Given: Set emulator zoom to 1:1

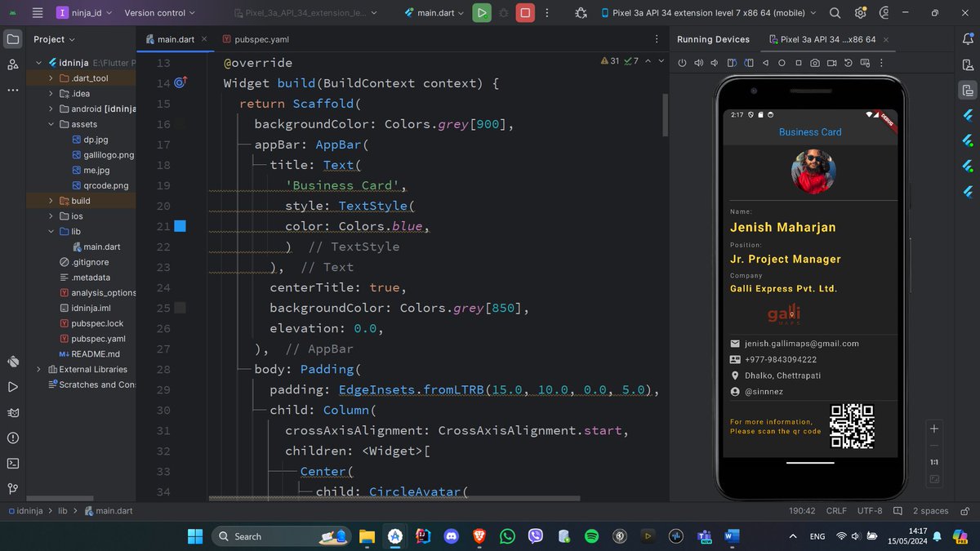Looking at the screenshot, I should tap(934, 462).
